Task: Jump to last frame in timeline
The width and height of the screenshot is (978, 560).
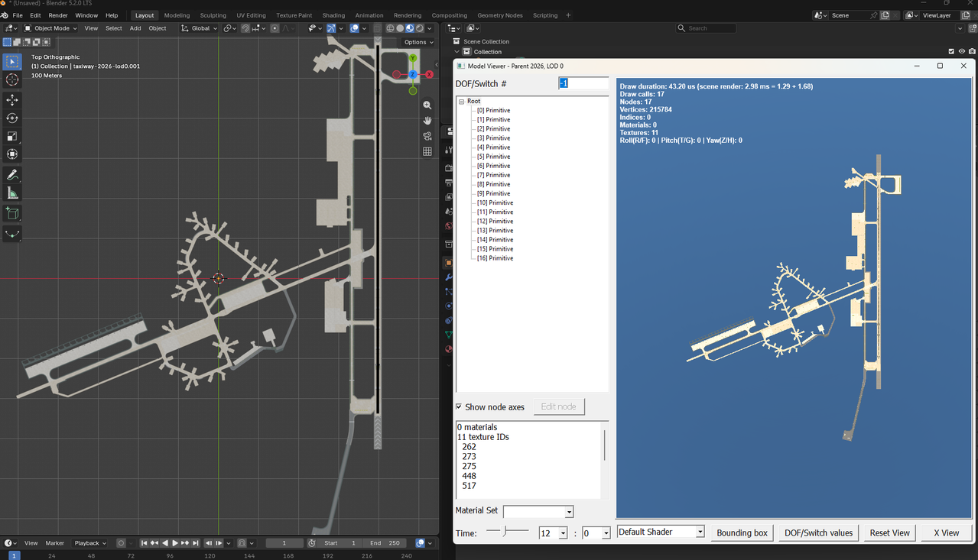Action: pyautogui.click(x=195, y=543)
